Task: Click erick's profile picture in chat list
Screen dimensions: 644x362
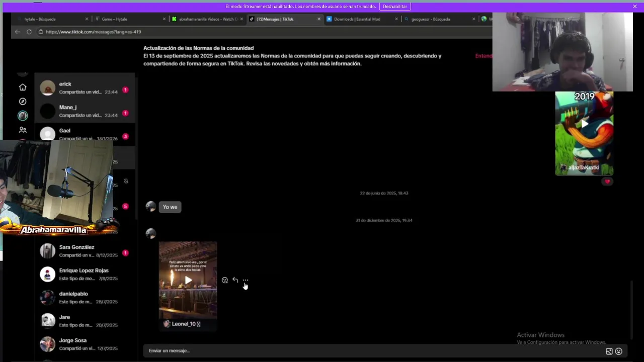Action: 47,88
